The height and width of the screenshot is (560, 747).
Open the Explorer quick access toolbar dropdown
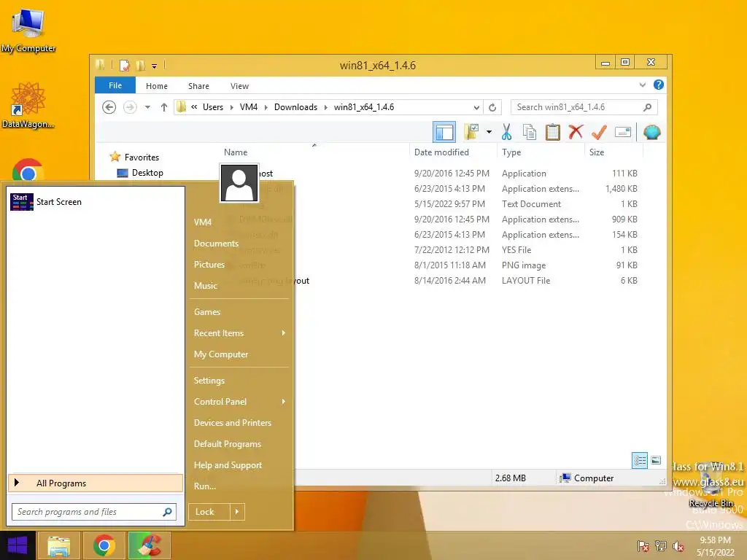tap(155, 66)
